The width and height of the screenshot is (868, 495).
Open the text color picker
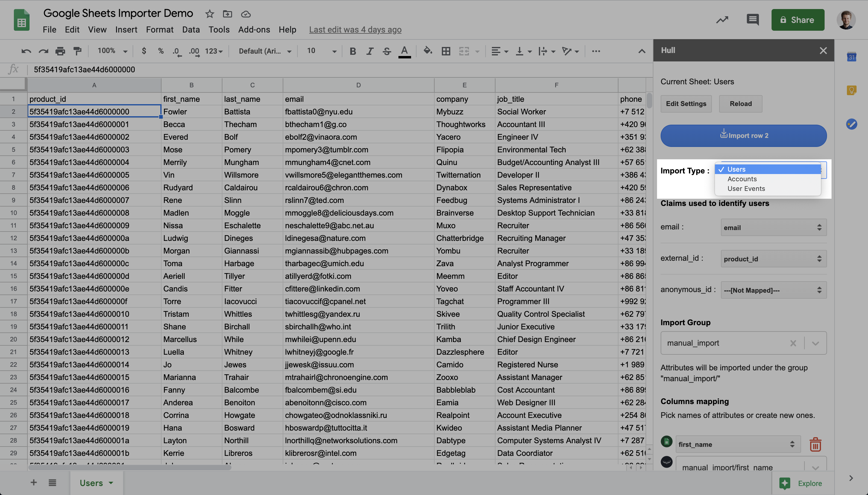[404, 51]
